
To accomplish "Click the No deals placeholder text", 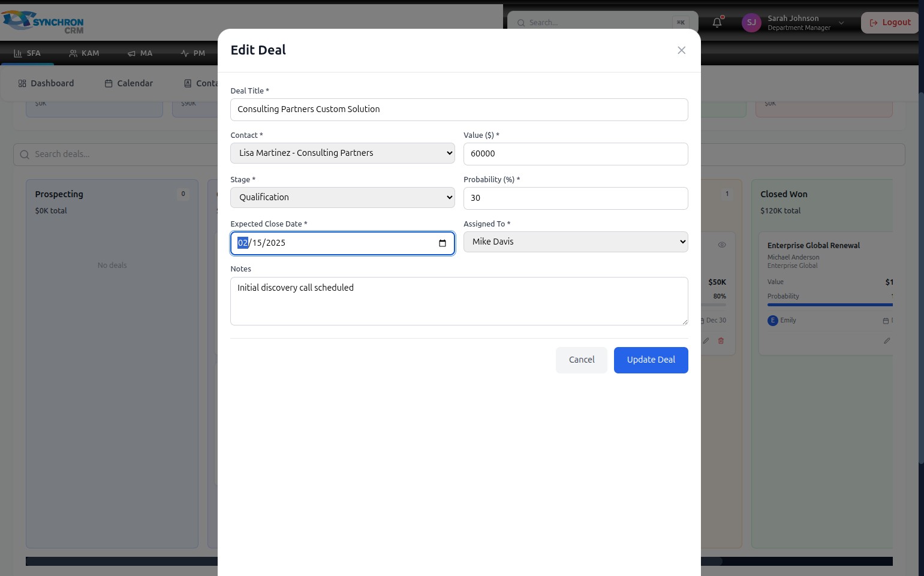I will 112,266.
